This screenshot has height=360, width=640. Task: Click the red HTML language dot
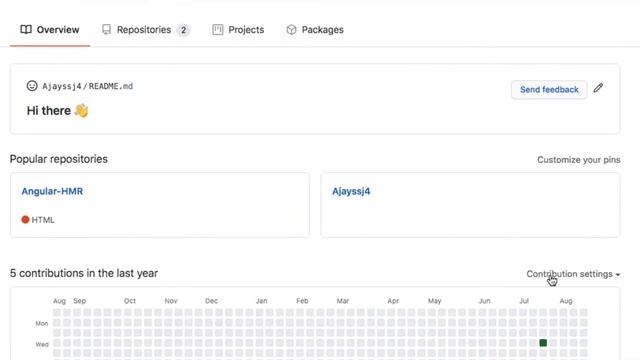[x=25, y=220]
